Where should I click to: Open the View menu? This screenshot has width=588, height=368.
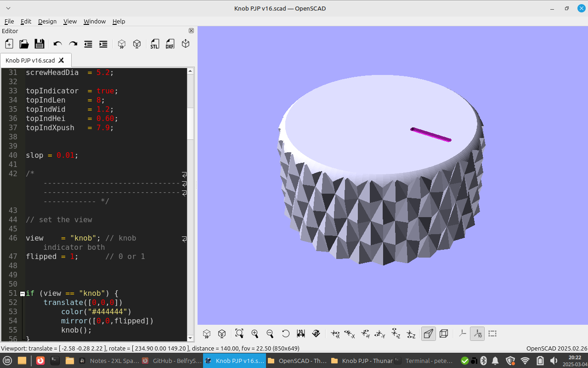(x=70, y=22)
